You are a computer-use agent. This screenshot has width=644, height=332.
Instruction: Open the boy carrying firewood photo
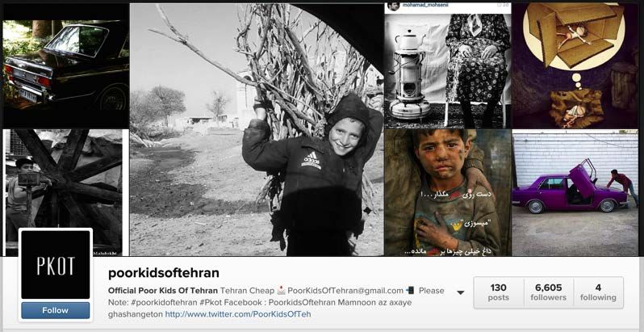pos(257,130)
